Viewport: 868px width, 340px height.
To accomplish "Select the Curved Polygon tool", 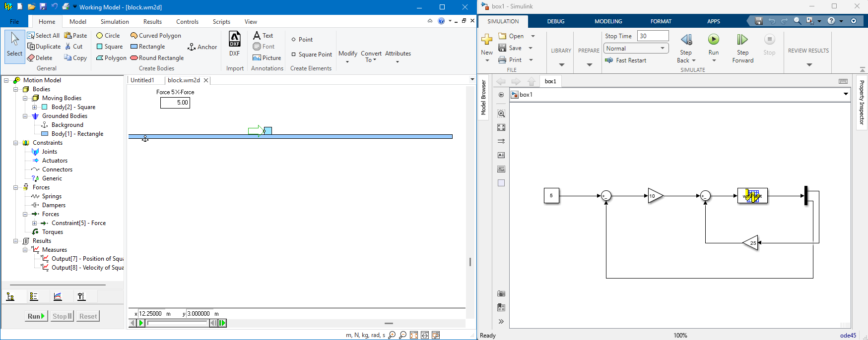I will [156, 36].
